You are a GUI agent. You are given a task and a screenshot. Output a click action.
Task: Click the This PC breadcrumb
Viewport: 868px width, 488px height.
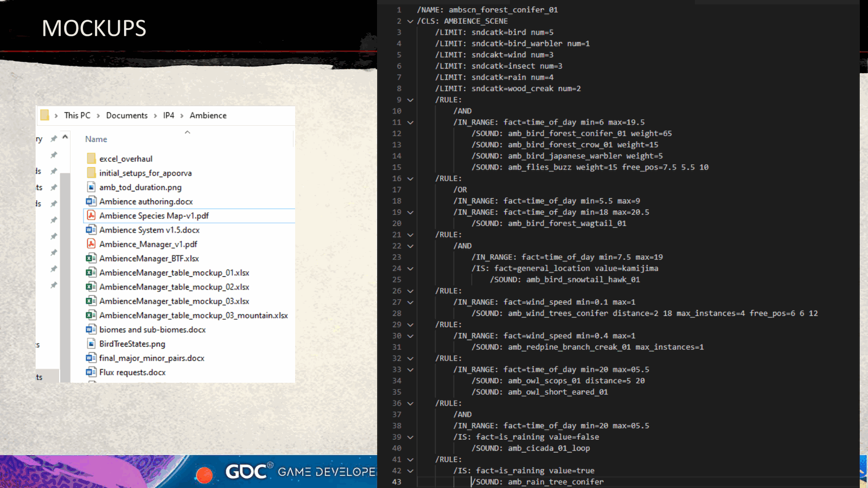77,115
